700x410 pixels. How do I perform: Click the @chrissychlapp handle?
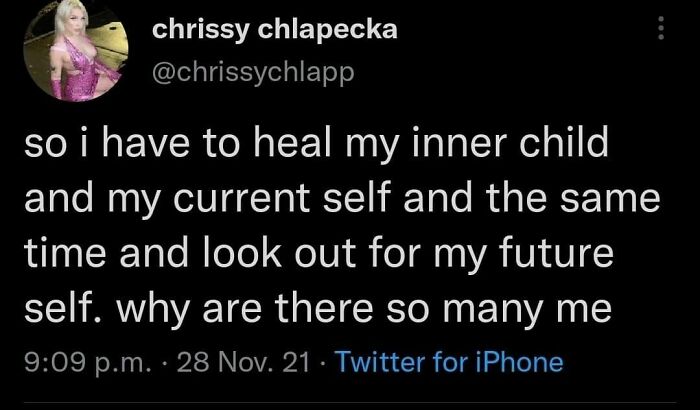click(253, 71)
